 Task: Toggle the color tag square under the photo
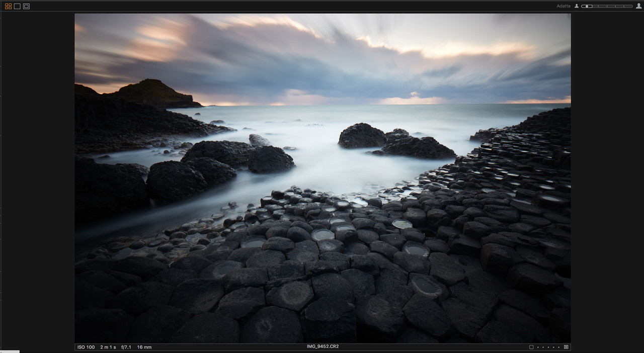(x=531, y=347)
